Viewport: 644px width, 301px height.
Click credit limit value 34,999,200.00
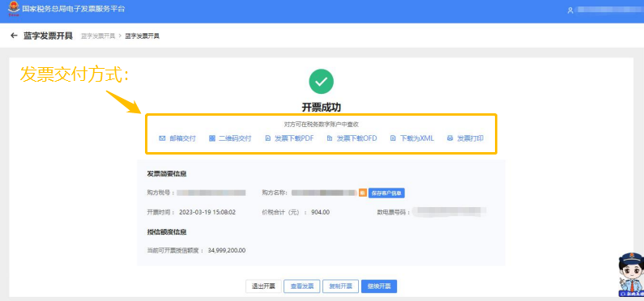tap(227, 250)
